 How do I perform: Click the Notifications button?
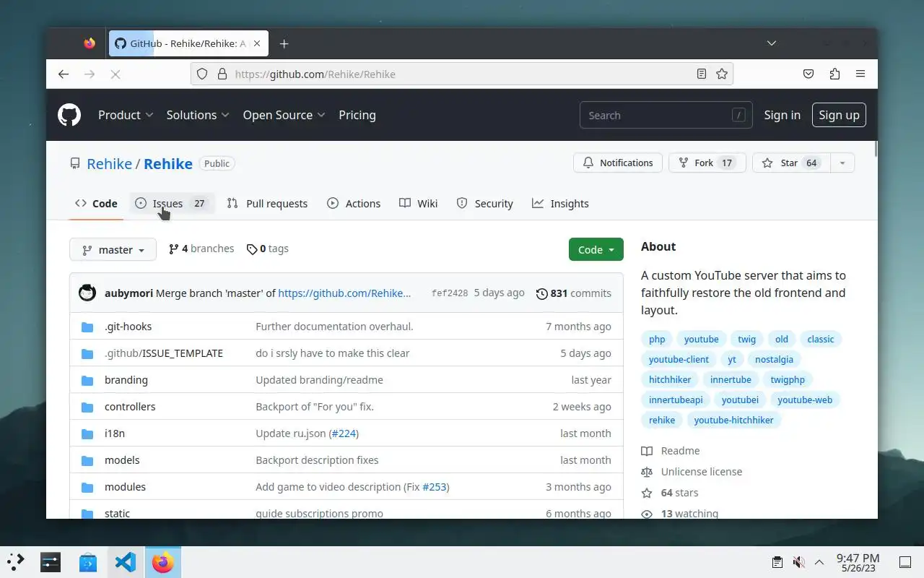pos(618,163)
